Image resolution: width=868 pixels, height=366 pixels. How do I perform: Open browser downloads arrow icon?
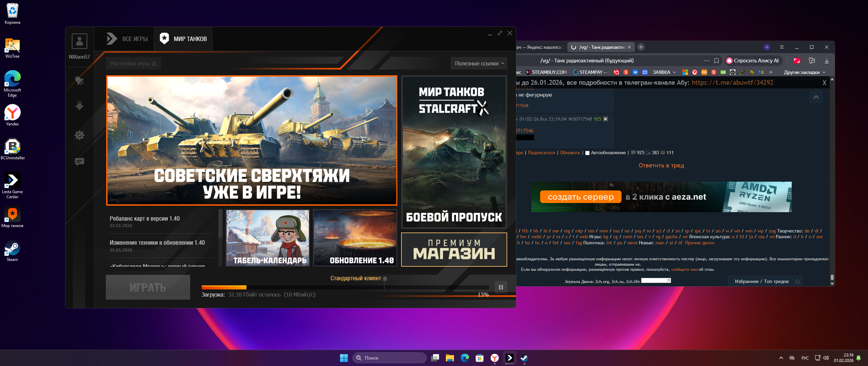point(827,61)
